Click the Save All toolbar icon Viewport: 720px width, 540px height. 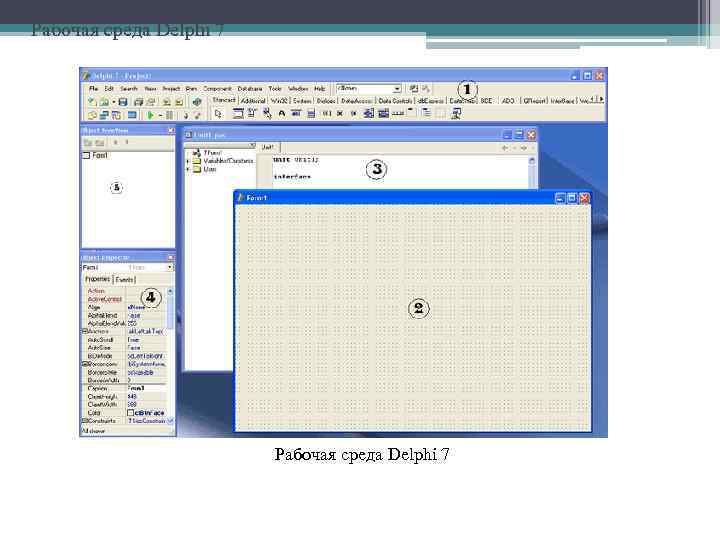pyautogui.click(x=138, y=101)
